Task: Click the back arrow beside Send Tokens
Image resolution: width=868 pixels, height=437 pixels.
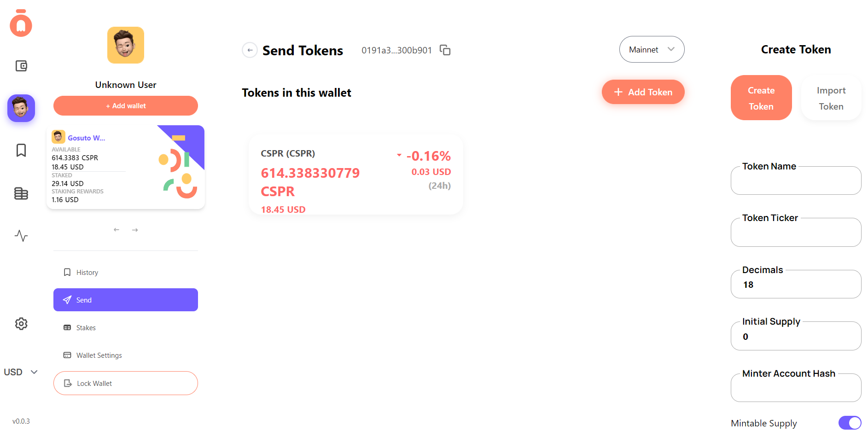Action: click(x=250, y=50)
